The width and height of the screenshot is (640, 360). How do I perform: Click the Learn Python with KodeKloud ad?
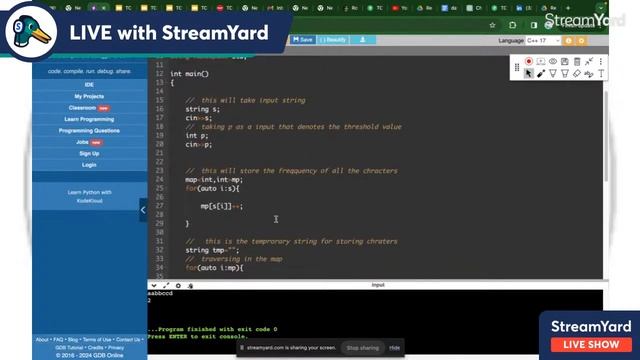coord(89,196)
